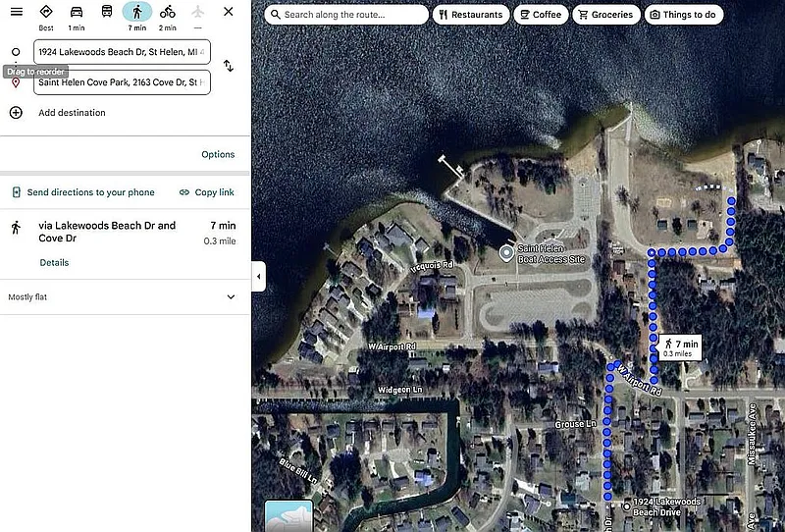Image resolution: width=785 pixels, height=532 pixels.
Task: Switch to transit bus mode
Action: point(107,11)
